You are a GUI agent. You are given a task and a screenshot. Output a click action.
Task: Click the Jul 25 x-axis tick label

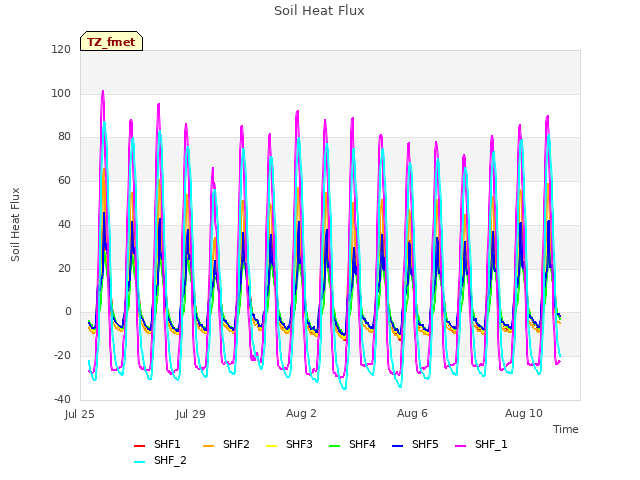(80, 414)
